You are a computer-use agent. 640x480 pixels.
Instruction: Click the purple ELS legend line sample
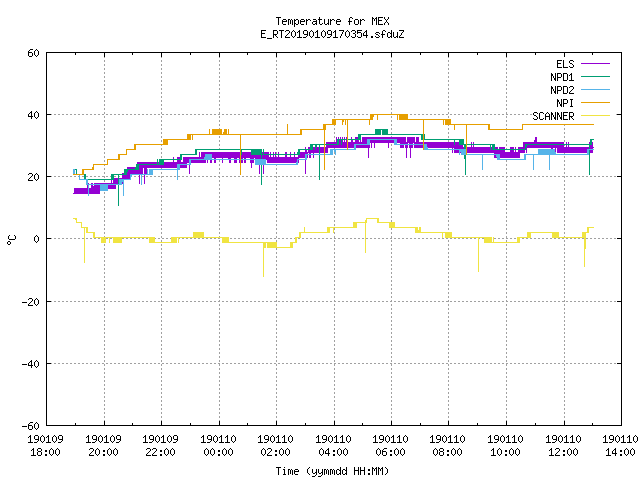point(596,64)
